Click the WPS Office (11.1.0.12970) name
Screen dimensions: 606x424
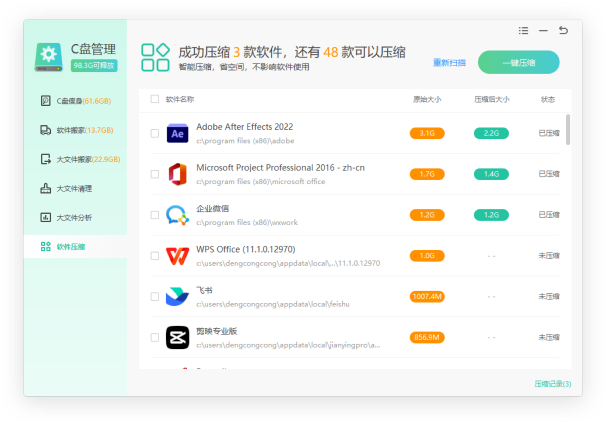coord(246,249)
